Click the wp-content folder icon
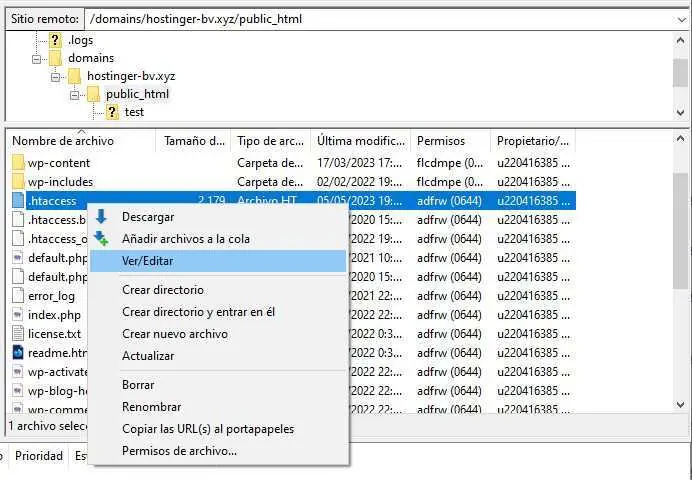The height and width of the screenshot is (480, 692). coord(18,163)
